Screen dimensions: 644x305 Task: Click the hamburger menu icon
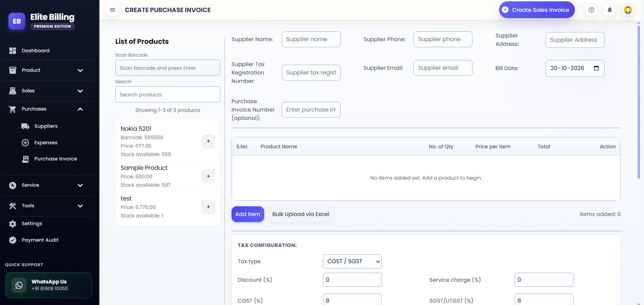113,10
